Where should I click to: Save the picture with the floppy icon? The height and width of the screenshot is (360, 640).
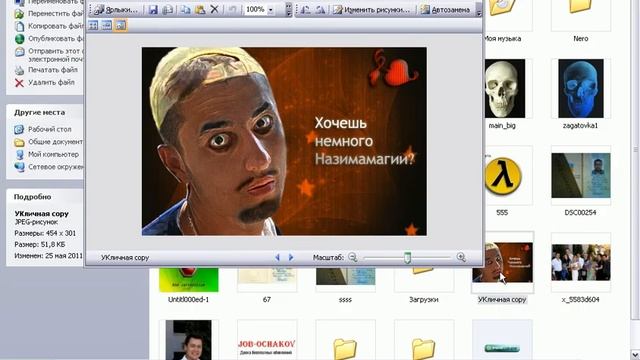[153, 9]
